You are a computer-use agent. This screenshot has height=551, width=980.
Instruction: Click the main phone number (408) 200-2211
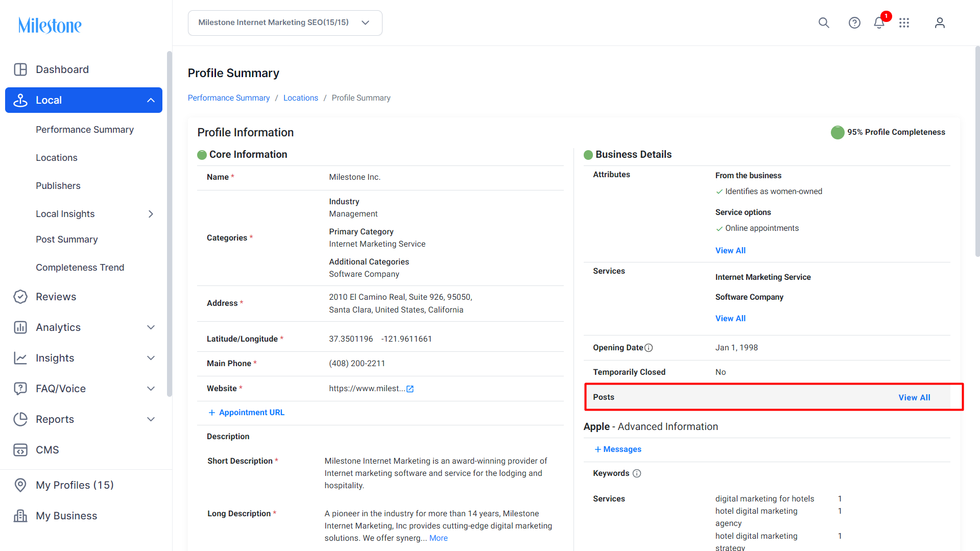tap(357, 364)
